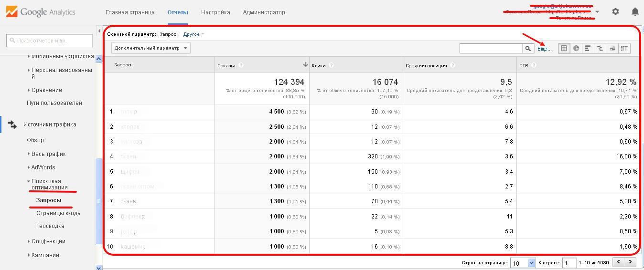Select Запрос as primary dimension
Screen dimensions: 644x270
(168, 34)
